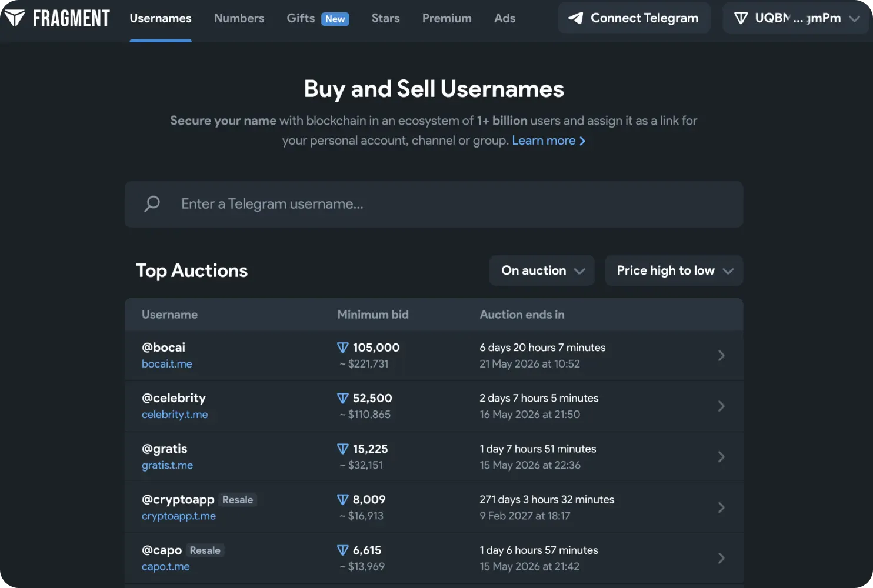
Task: Select the @capo username
Action: tap(162, 550)
